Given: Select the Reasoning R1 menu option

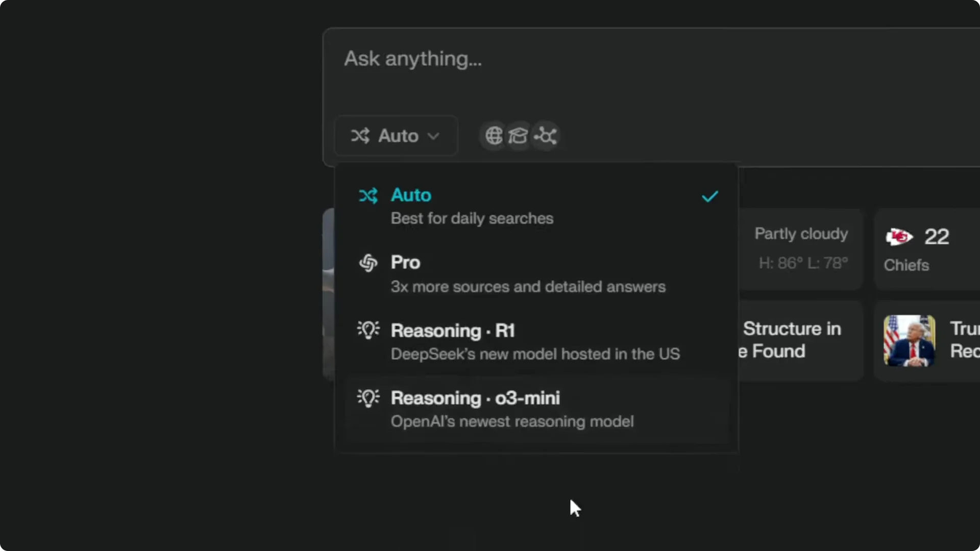Looking at the screenshot, I should point(510,341).
